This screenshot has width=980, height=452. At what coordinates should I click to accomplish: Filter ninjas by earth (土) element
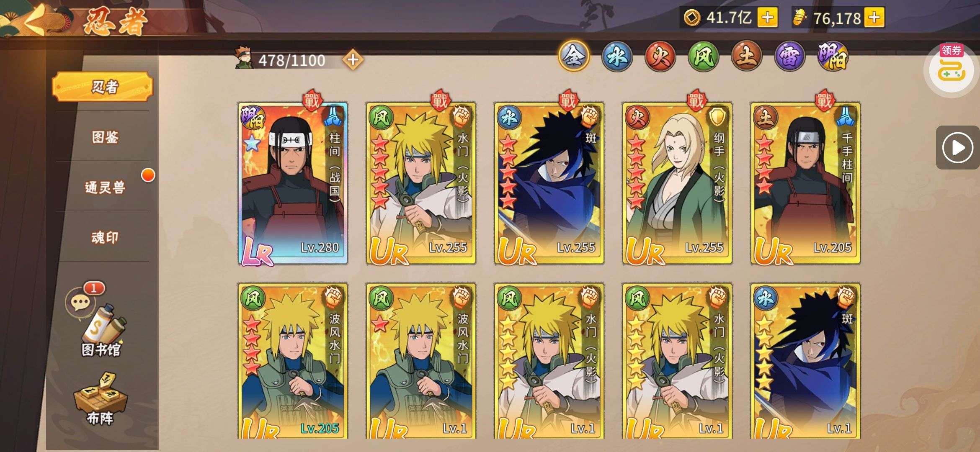(x=747, y=57)
